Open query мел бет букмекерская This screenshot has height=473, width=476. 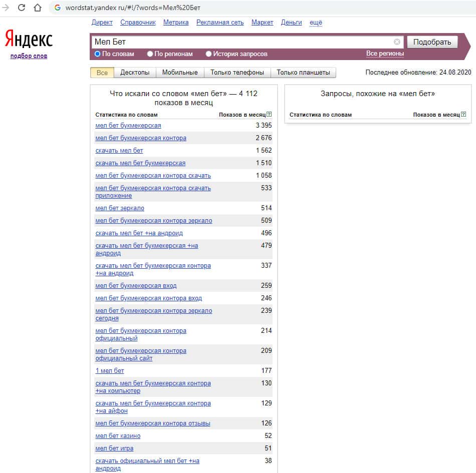[128, 126]
